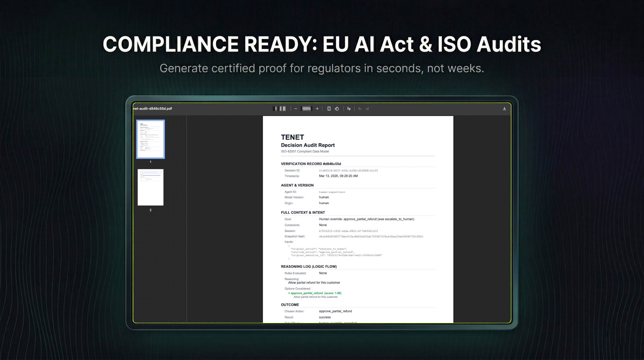Click the net-audit-d846c55d.pdf file title
The height and width of the screenshot is (360, 644).
pos(153,109)
